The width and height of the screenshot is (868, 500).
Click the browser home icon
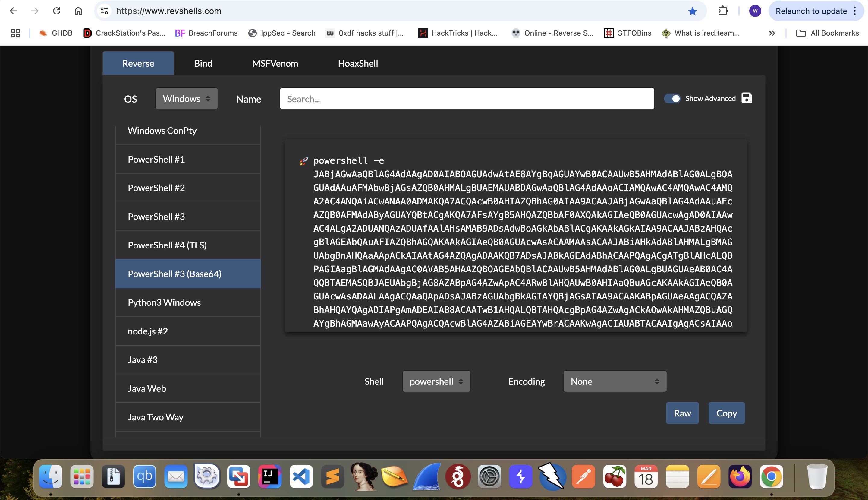[78, 11]
